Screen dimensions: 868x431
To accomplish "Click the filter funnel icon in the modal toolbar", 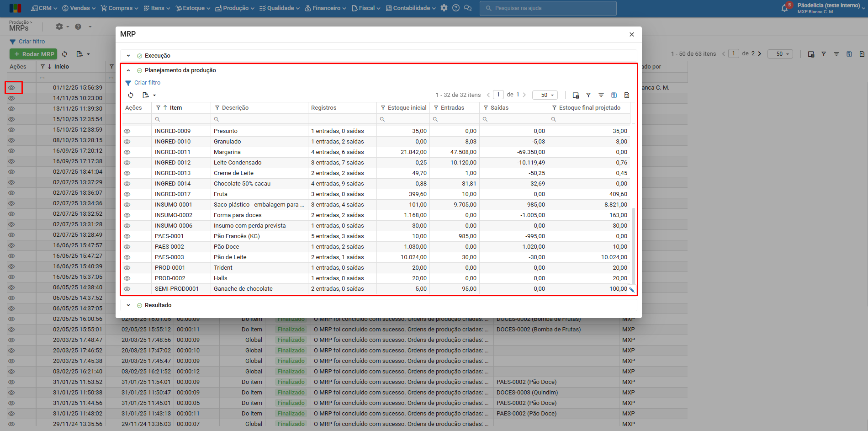I will (588, 95).
